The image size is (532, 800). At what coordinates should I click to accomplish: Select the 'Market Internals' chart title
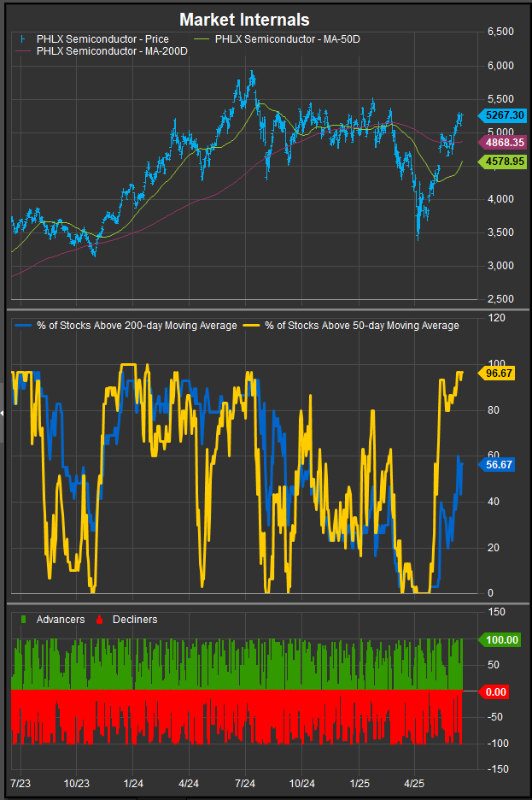(244, 20)
